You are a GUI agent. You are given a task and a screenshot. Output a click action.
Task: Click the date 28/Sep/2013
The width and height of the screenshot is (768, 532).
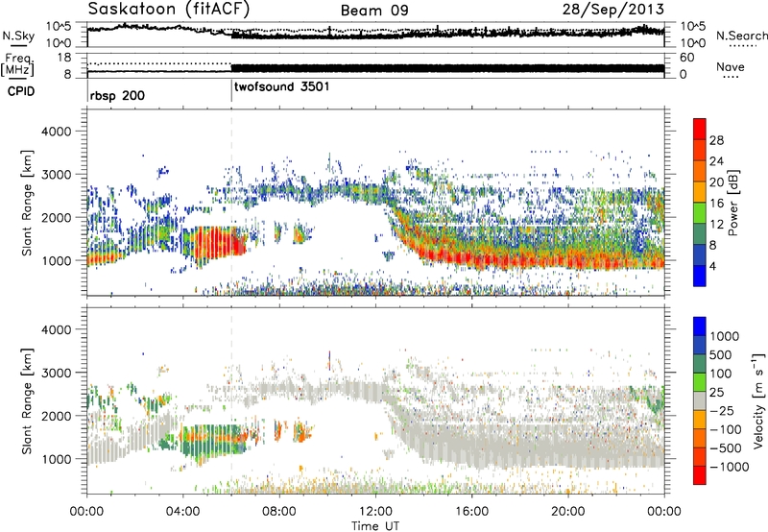[x=613, y=9]
